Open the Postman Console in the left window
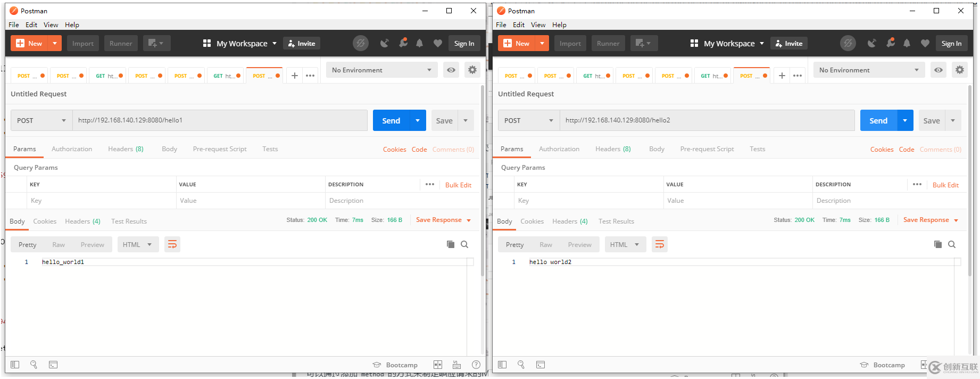Image resolution: width=980 pixels, height=379 pixels. (53, 365)
